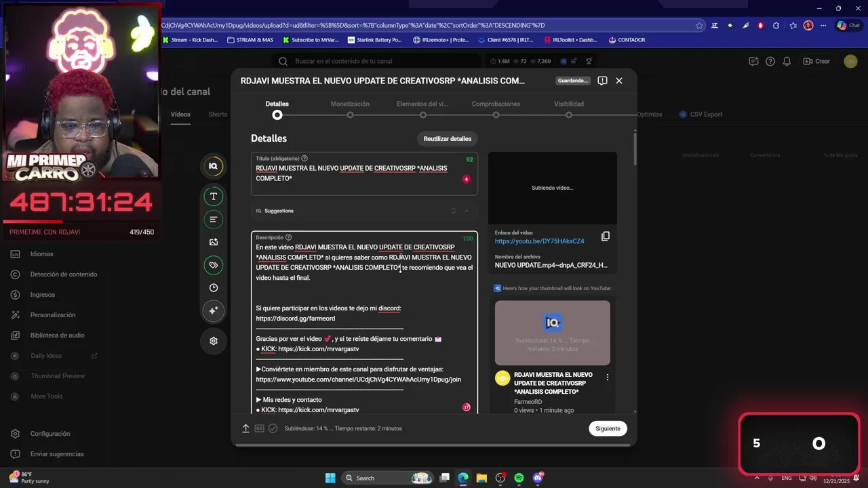Click the YouTube thumbnail preview image
The height and width of the screenshot is (488, 868).
(553, 333)
